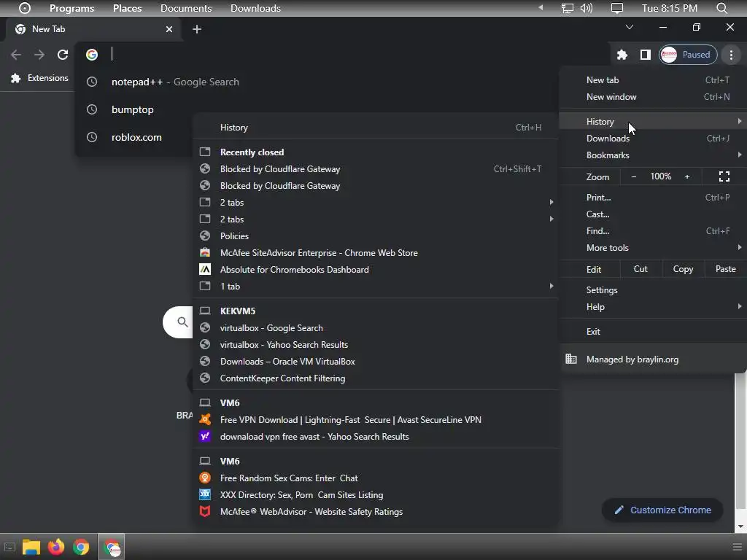The width and height of the screenshot is (747, 560).
Task: Increase zoom with plus button
Action: tap(687, 176)
